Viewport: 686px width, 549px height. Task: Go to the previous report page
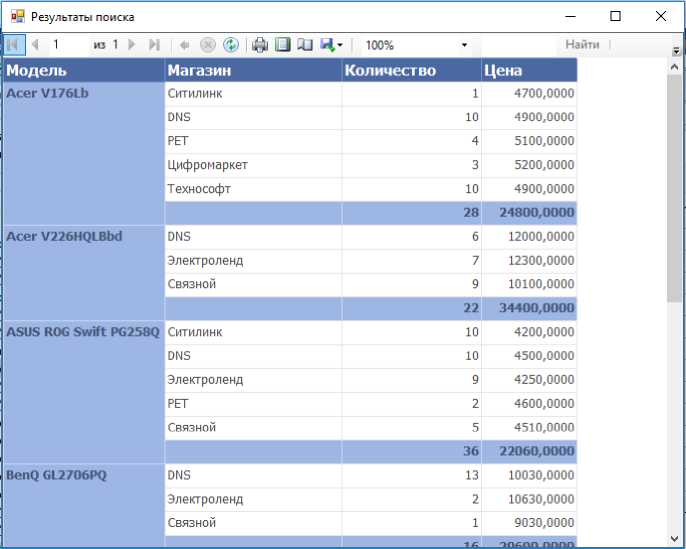(36, 45)
